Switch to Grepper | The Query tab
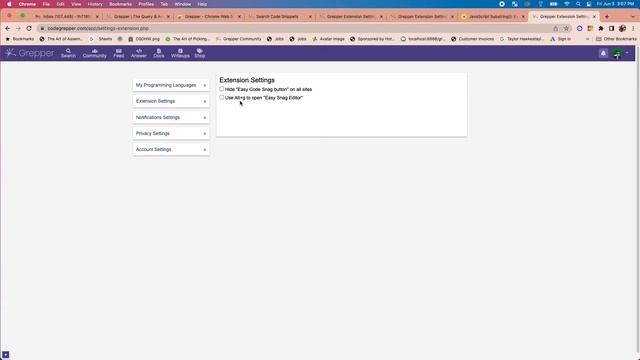This screenshot has width=640, height=360. tap(137, 17)
